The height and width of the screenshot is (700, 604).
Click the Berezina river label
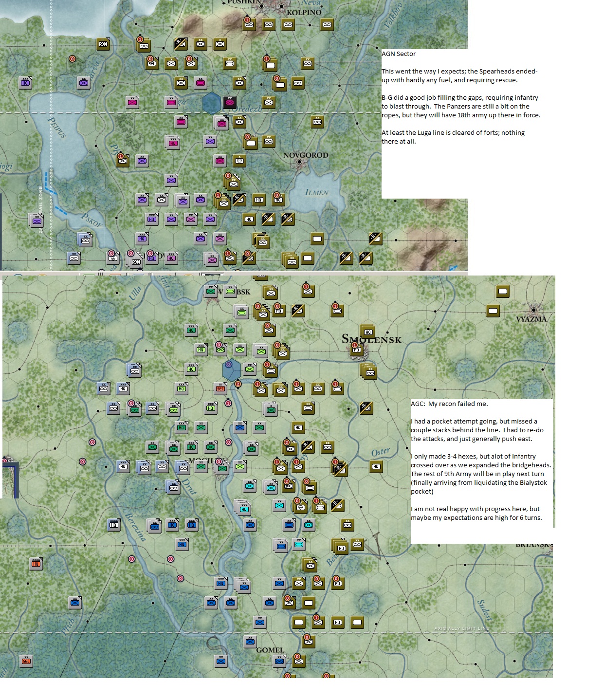[x=135, y=527]
